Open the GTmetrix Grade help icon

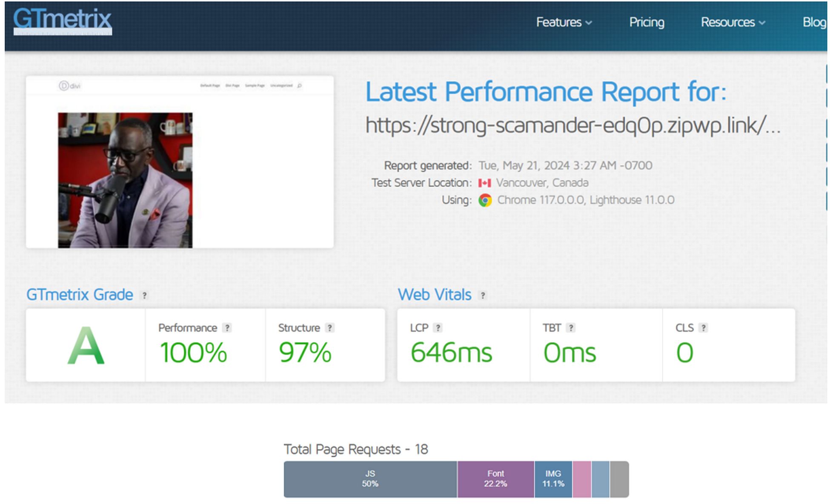pyautogui.click(x=145, y=295)
